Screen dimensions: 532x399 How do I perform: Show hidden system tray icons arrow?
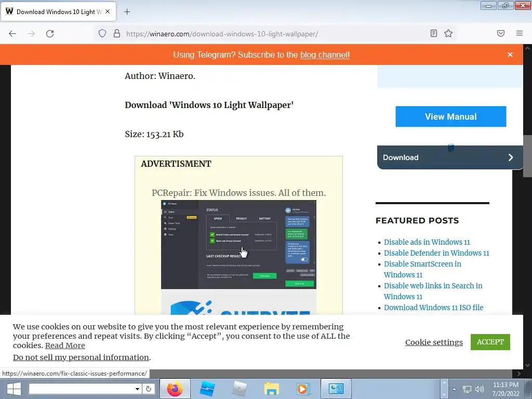(x=454, y=389)
